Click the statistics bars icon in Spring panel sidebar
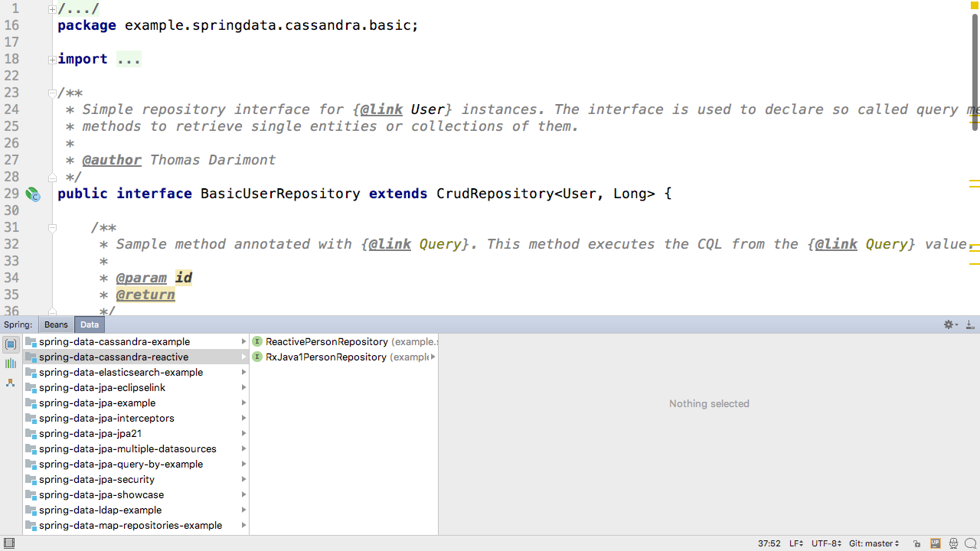 (10, 363)
